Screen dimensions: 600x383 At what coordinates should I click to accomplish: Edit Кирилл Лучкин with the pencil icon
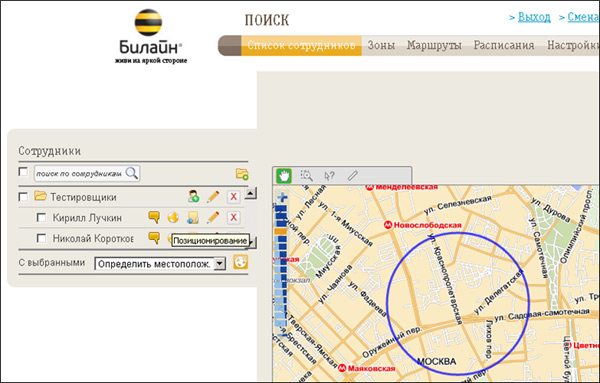213,217
